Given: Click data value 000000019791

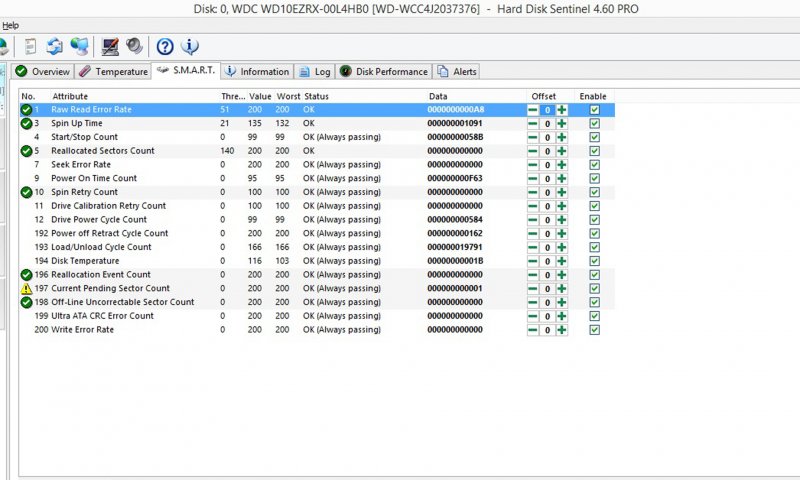Looking at the screenshot, I should [x=455, y=247].
